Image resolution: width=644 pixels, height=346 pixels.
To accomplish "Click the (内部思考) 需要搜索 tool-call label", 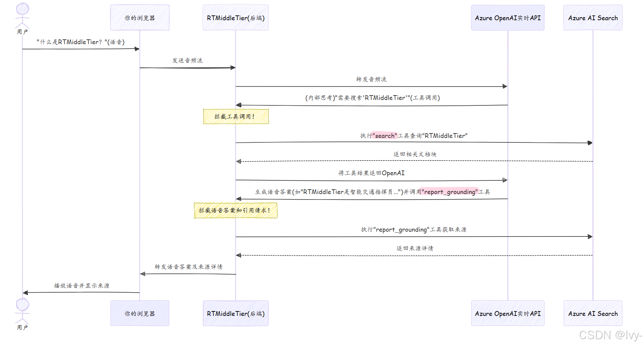I will [x=373, y=98].
